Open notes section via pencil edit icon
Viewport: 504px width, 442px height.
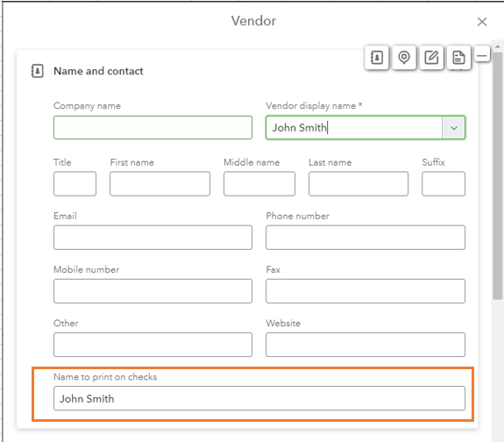click(431, 58)
